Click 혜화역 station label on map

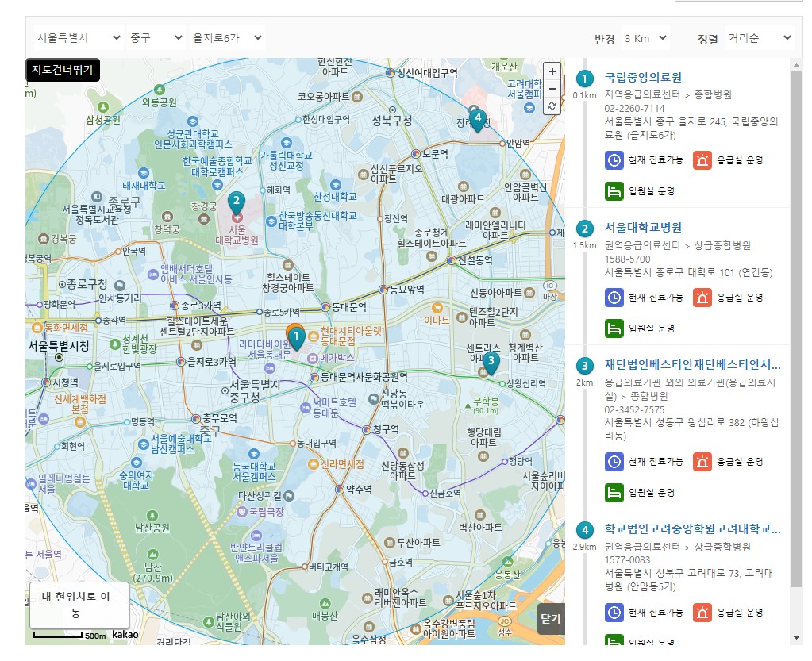click(279, 190)
